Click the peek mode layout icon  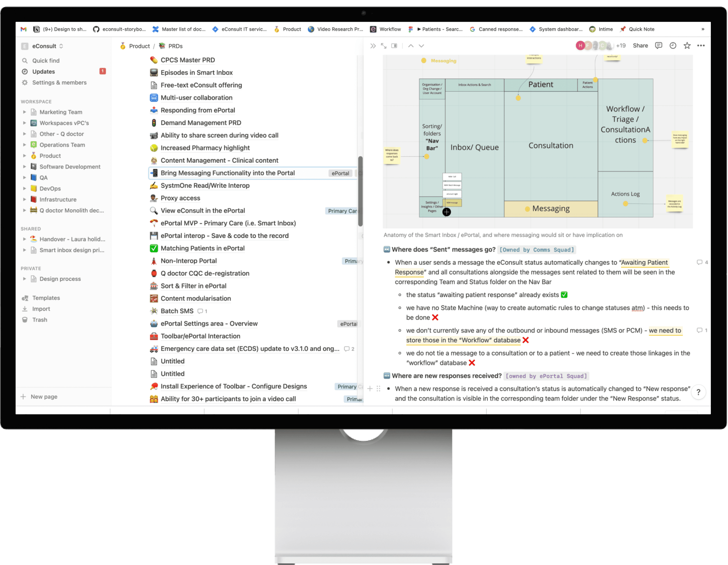coord(394,46)
